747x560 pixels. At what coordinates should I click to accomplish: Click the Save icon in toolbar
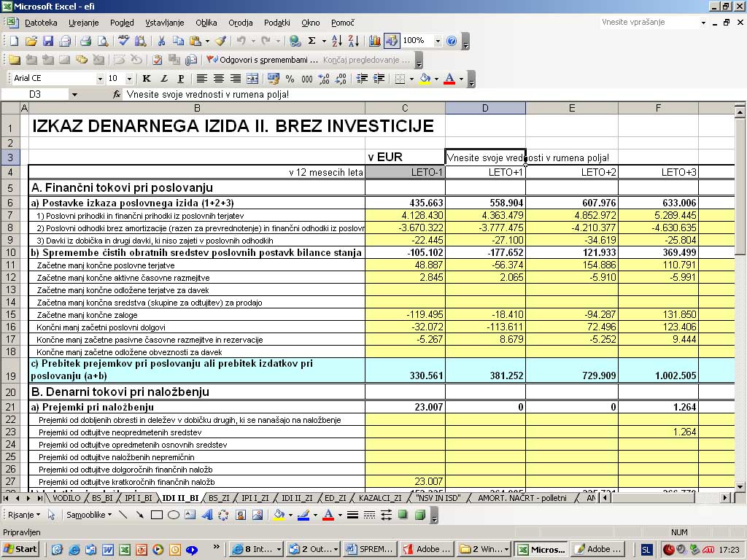point(48,41)
